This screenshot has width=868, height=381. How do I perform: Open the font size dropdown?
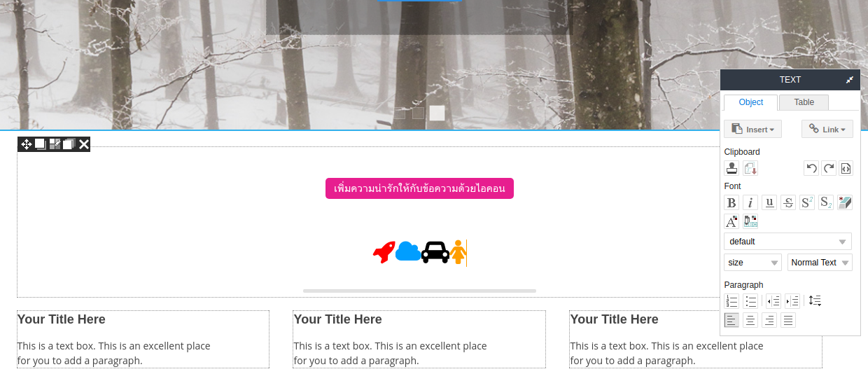click(752, 263)
